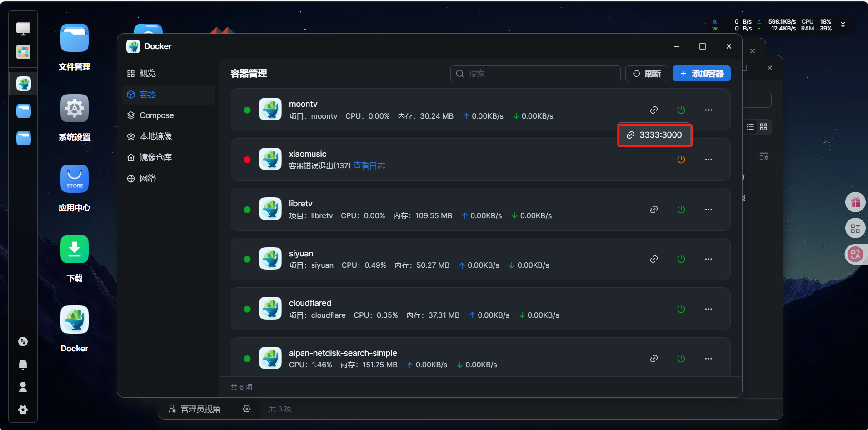Click the siyuan container name

[301, 254]
